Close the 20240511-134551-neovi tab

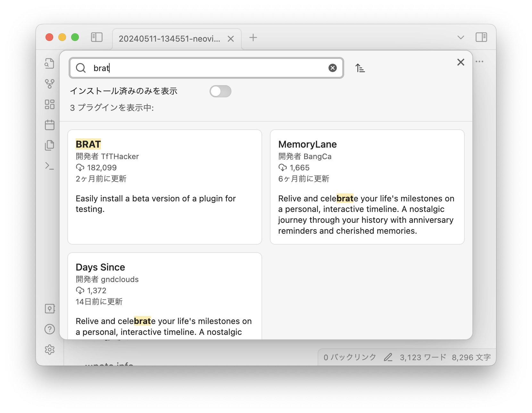coord(231,39)
